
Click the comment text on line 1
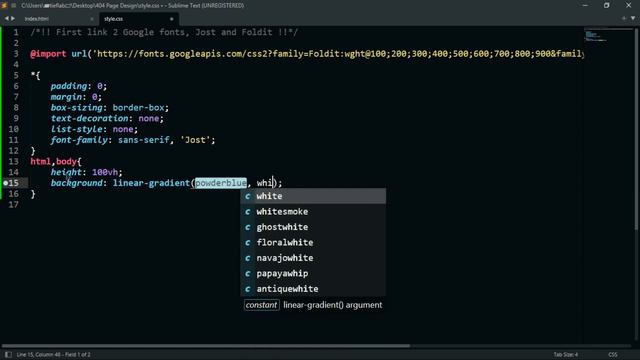point(164,32)
